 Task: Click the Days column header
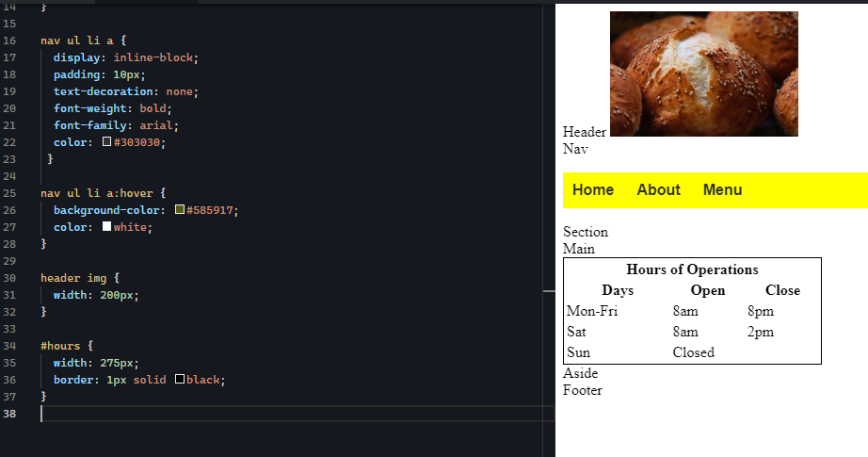[x=618, y=290]
